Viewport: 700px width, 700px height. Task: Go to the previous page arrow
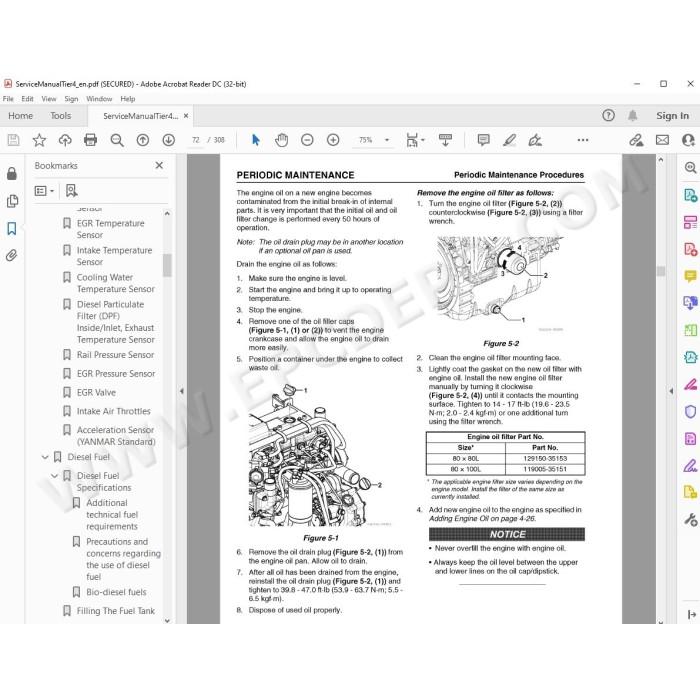(143, 140)
